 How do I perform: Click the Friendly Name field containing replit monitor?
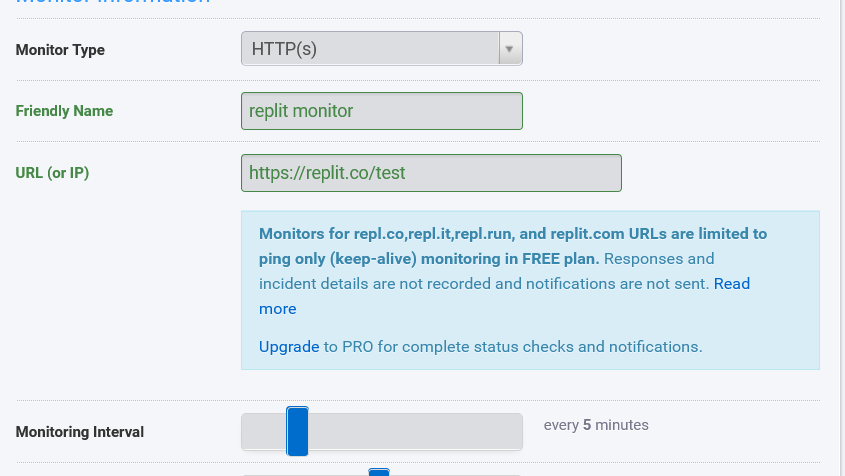coord(381,111)
